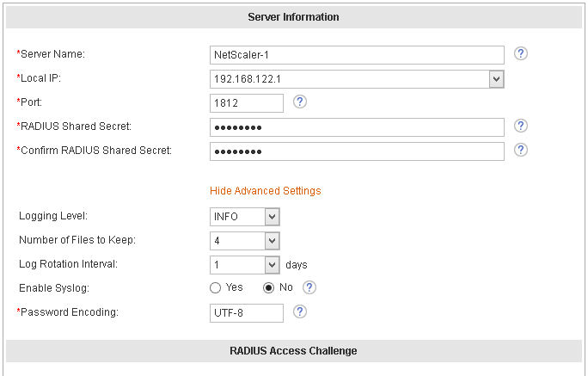Open help for Confirm RADIUS Shared Secret
Screen dimensions: 588x376
(521, 150)
